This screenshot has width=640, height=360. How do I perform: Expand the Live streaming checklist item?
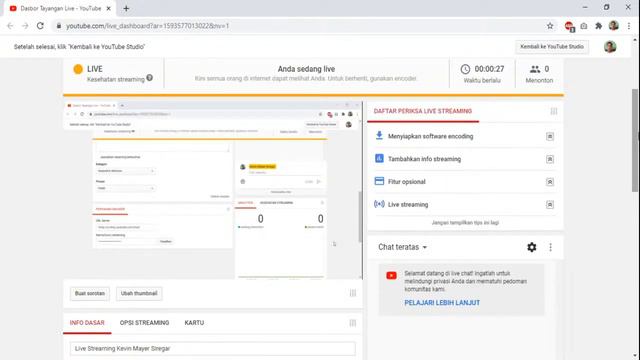coord(550,204)
